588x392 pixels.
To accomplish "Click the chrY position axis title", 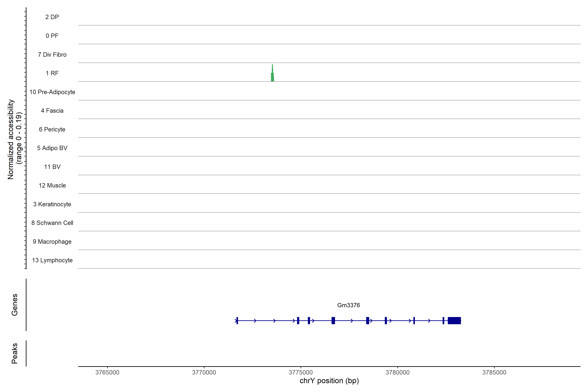I will point(329,381).
